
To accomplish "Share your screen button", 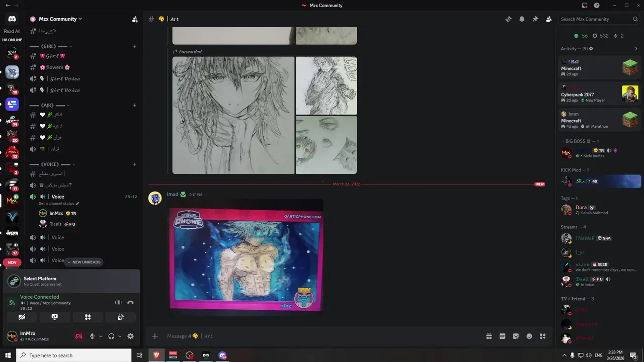I will [x=55, y=317].
